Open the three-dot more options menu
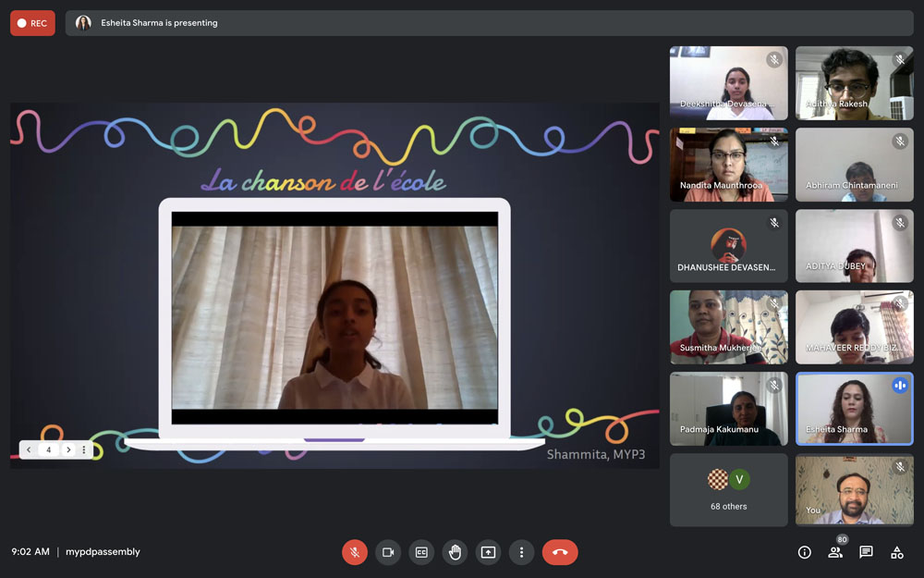The height and width of the screenshot is (578, 924). click(x=521, y=552)
